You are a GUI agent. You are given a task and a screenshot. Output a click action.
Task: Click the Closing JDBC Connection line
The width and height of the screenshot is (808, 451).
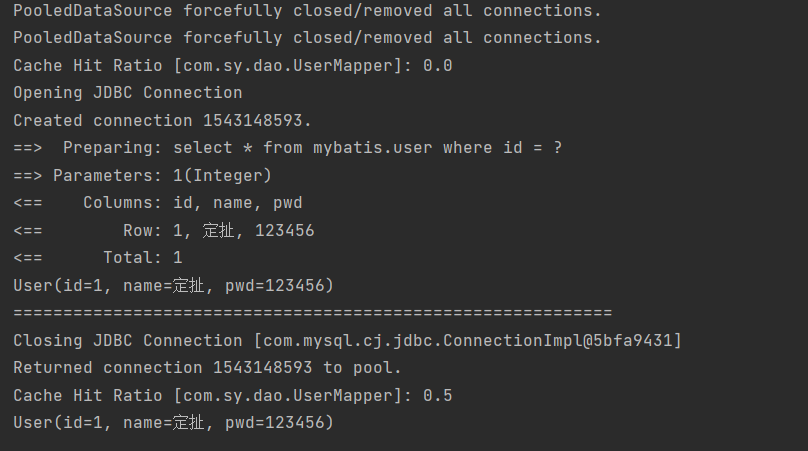(x=347, y=341)
